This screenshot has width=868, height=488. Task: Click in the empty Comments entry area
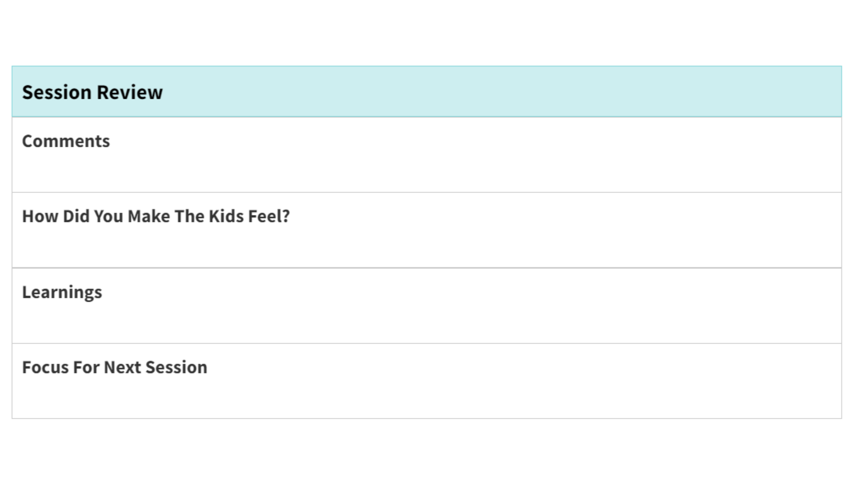[426, 170]
